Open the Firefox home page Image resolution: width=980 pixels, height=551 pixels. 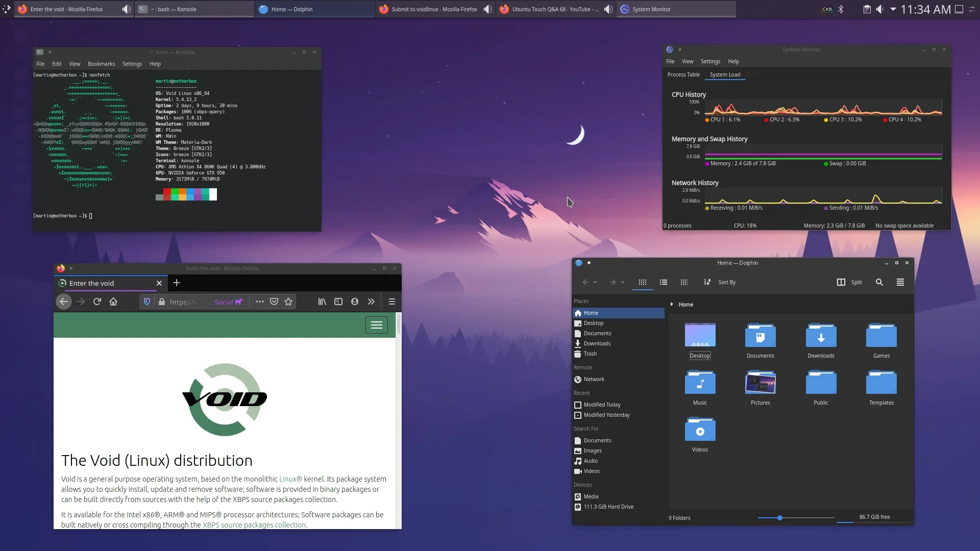[113, 302]
